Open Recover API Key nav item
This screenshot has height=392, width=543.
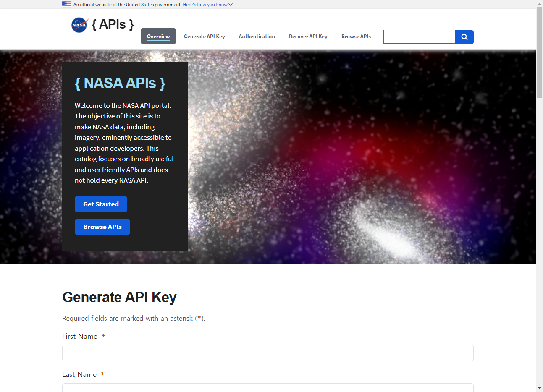click(x=308, y=37)
